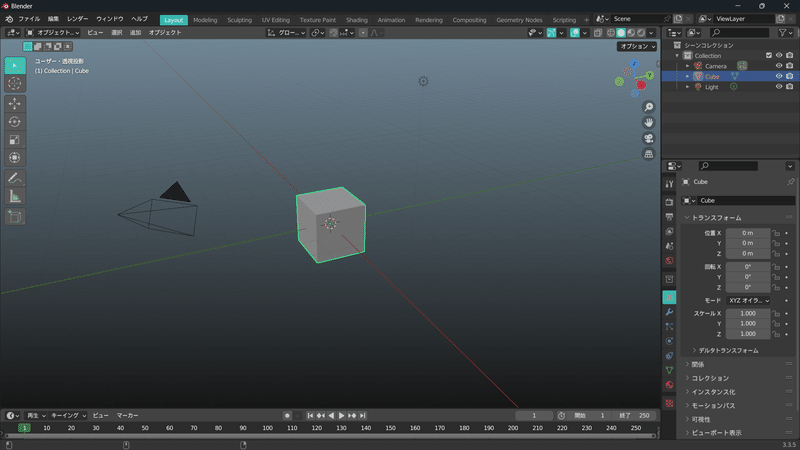The width and height of the screenshot is (800, 450).
Task: Click the Select Box tool
Action: pyautogui.click(x=15, y=66)
